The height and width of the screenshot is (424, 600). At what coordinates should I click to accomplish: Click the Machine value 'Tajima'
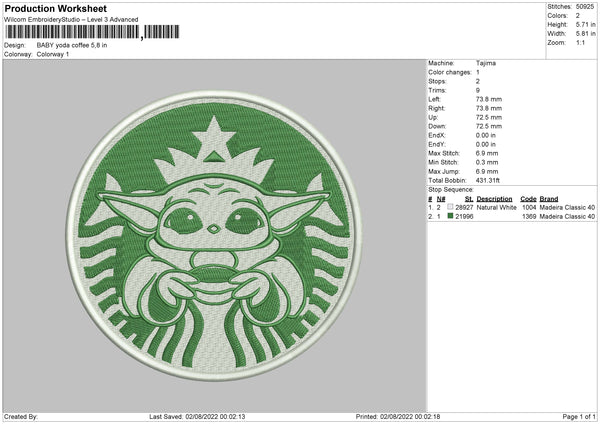tap(486, 63)
